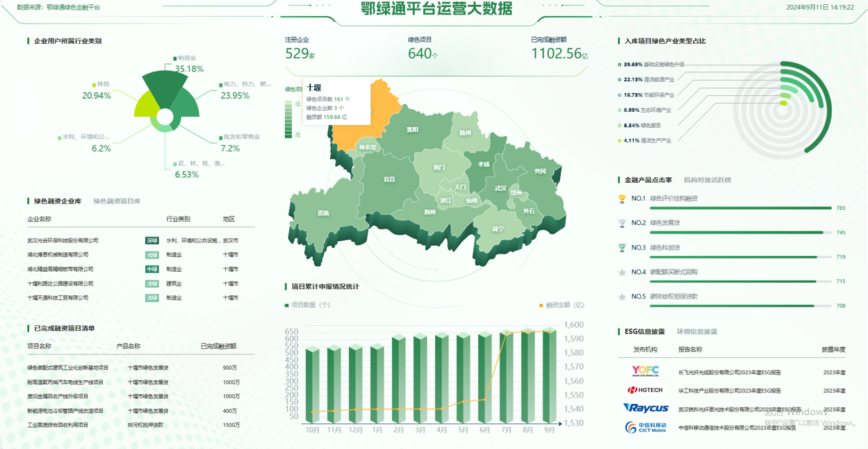
Task: Toggle the 基础设施绿色升级 legend entry
Action: coord(653,65)
